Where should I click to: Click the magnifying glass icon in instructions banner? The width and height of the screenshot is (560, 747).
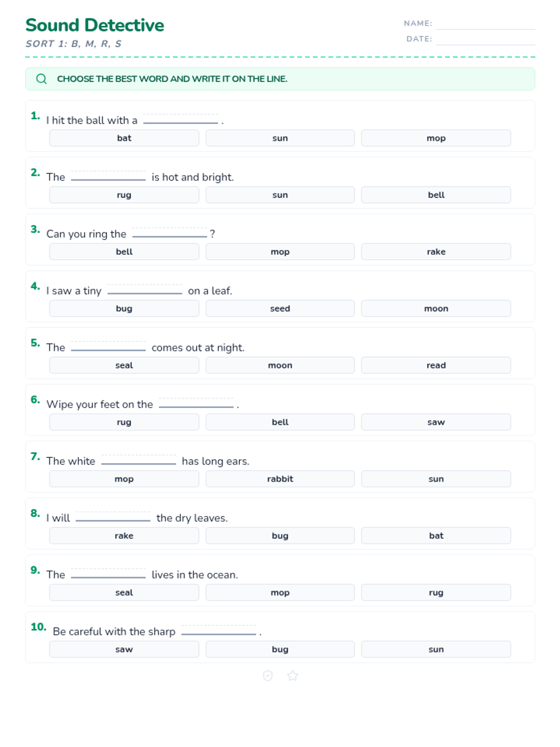pyautogui.click(x=42, y=79)
